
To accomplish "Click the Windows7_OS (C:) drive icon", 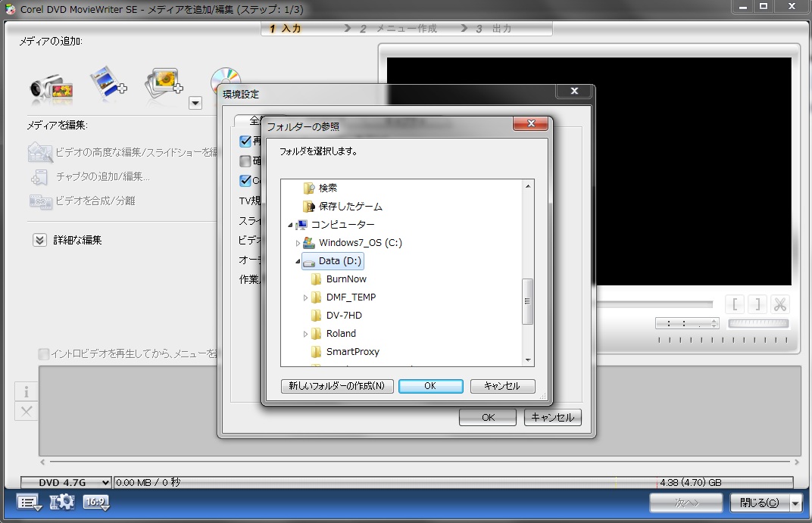I will click(309, 243).
